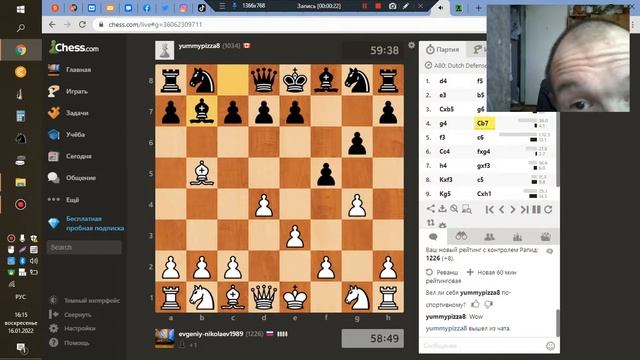
Task: Open the emoji picker in chat
Action: pyautogui.click(x=550, y=346)
